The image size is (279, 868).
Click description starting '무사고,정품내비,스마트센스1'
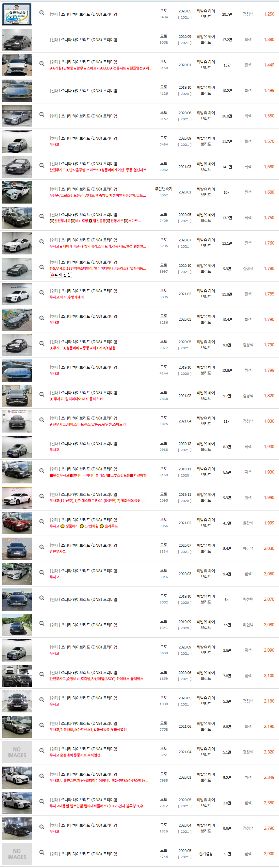89,730
